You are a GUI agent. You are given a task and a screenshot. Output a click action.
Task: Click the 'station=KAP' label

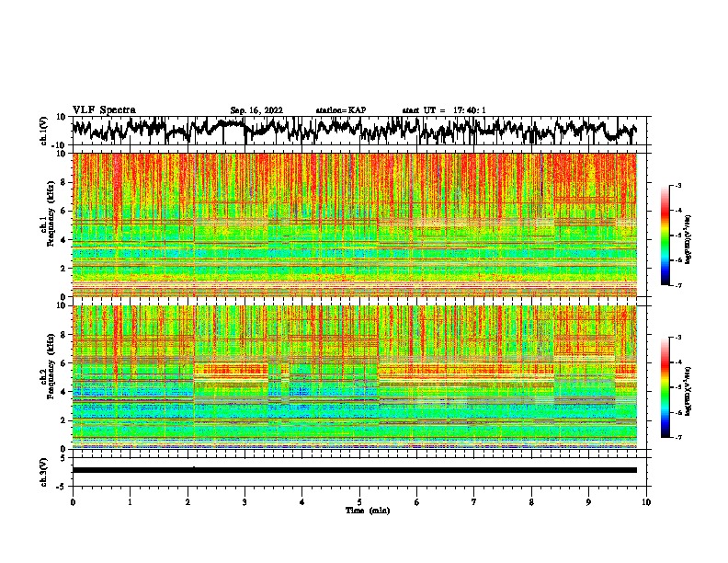(340, 110)
